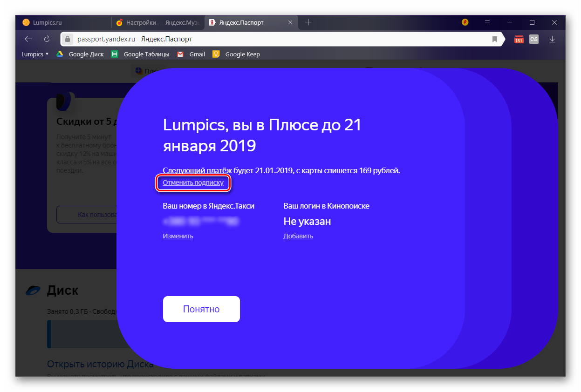Reload the page with refresh icon
The width and height of the screenshot is (581, 392).
tap(47, 39)
